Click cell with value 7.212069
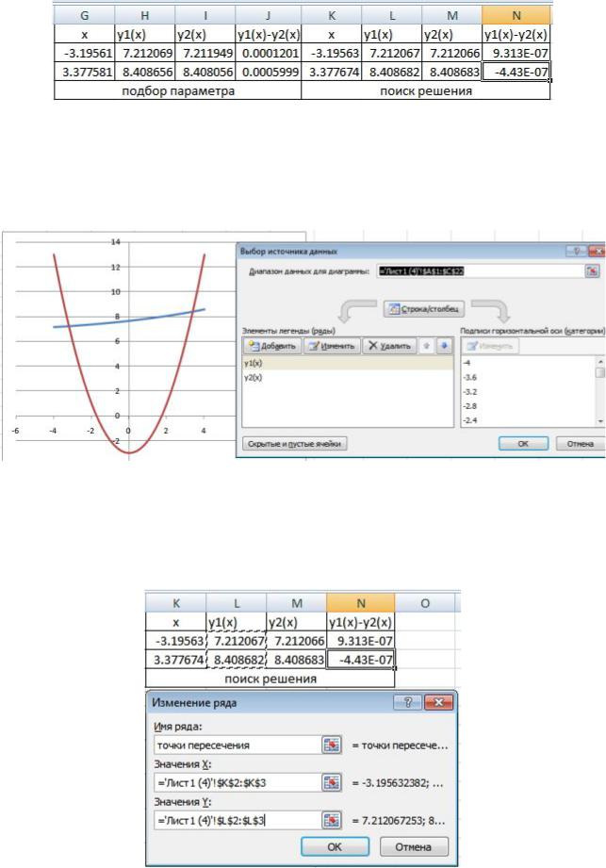Screen dimensions: 606x868 (x=144, y=54)
